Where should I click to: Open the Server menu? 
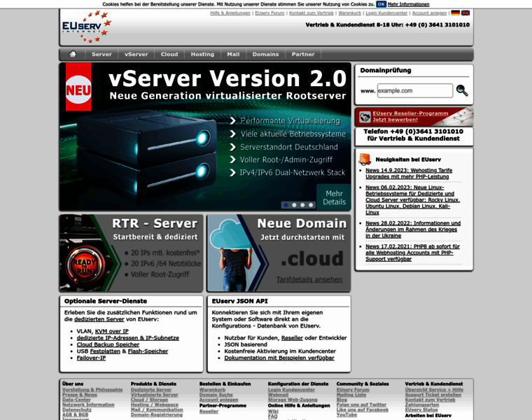[x=101, y=55]
